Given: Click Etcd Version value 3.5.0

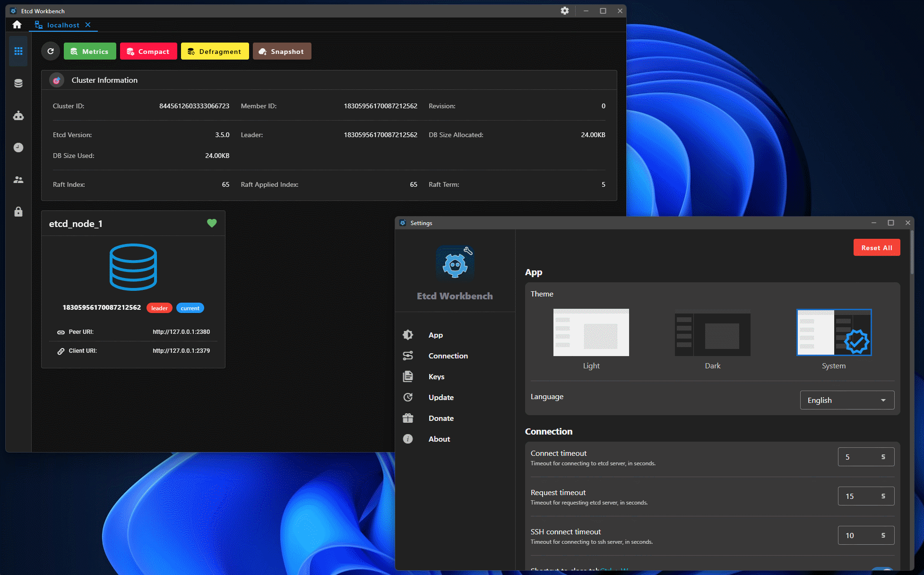Looking at the screenshot, I should (222, 135).
